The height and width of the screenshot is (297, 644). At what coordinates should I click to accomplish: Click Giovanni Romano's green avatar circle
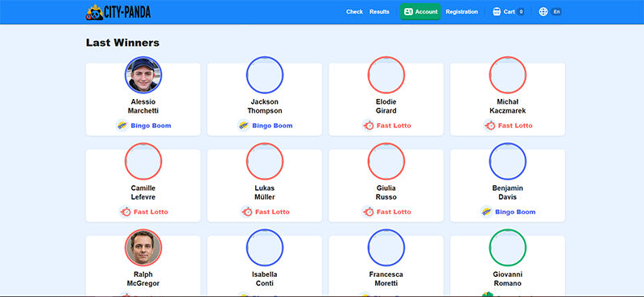click(x=508, y=247)
